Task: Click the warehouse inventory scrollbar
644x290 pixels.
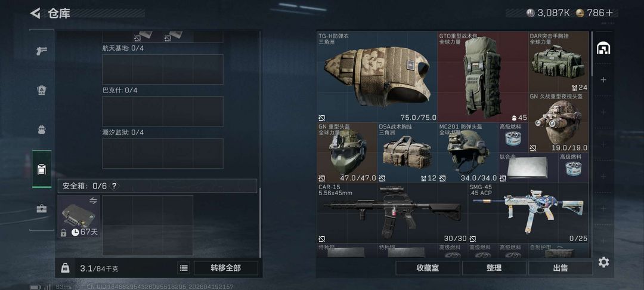Action: coord(592,53)
